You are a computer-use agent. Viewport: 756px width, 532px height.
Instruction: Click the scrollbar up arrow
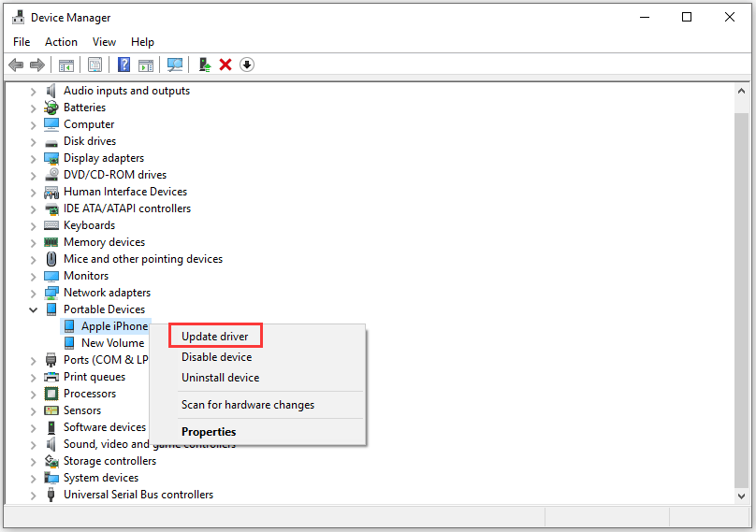coord(742,91)
